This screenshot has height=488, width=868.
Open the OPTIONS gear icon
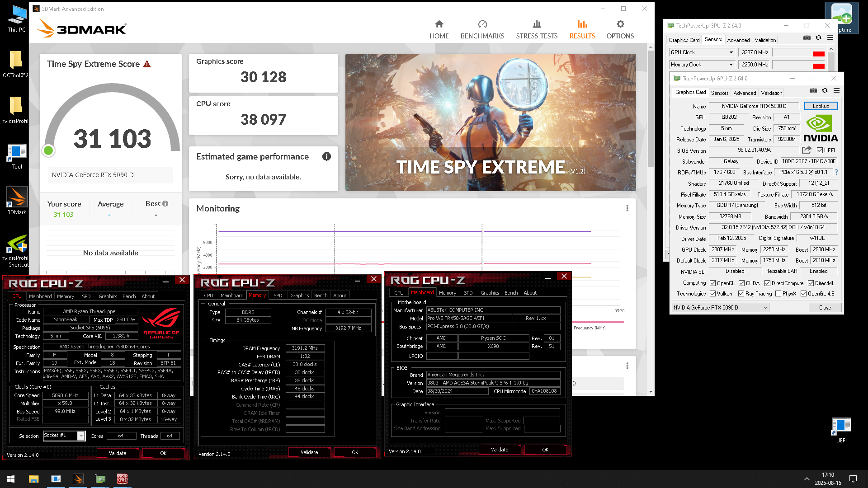tap(620, 24)
